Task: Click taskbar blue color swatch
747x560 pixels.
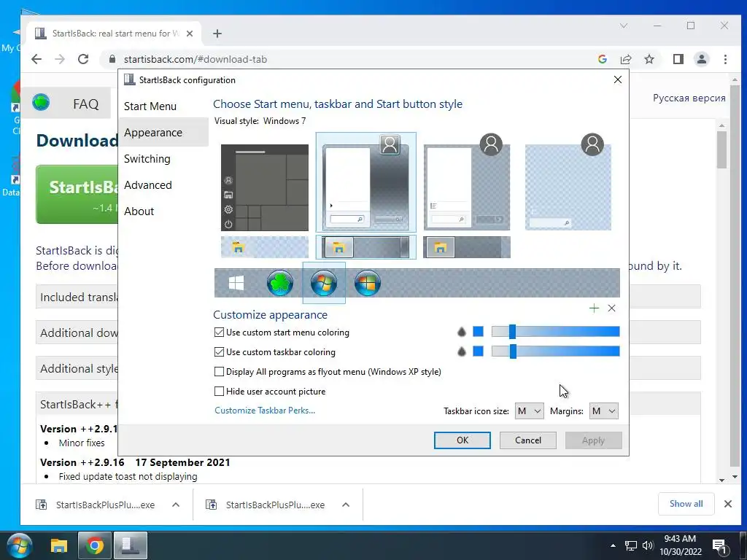Action: tap(479, 351)
